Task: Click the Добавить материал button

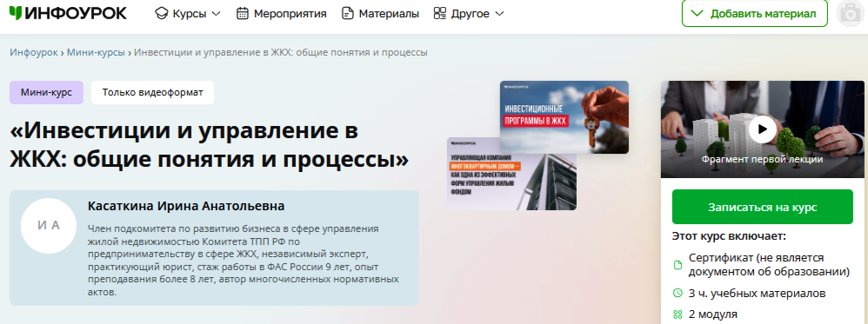Action: click(755, 13)
